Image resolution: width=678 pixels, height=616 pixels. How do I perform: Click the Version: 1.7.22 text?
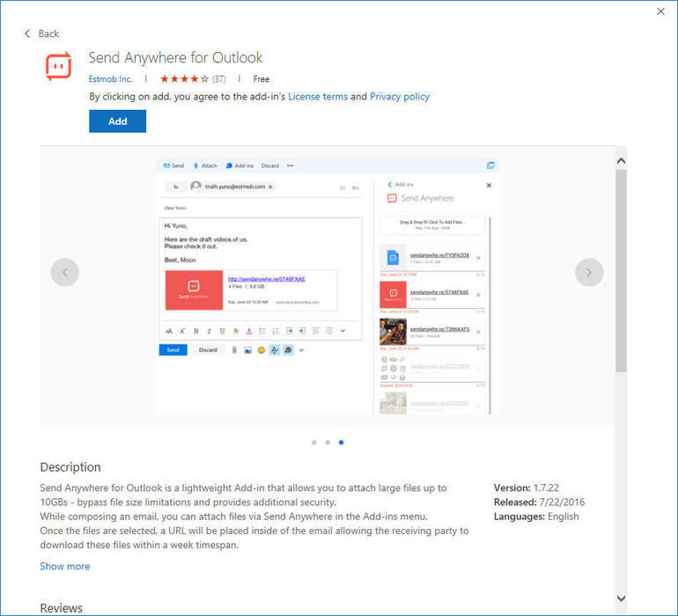(527, 488)
